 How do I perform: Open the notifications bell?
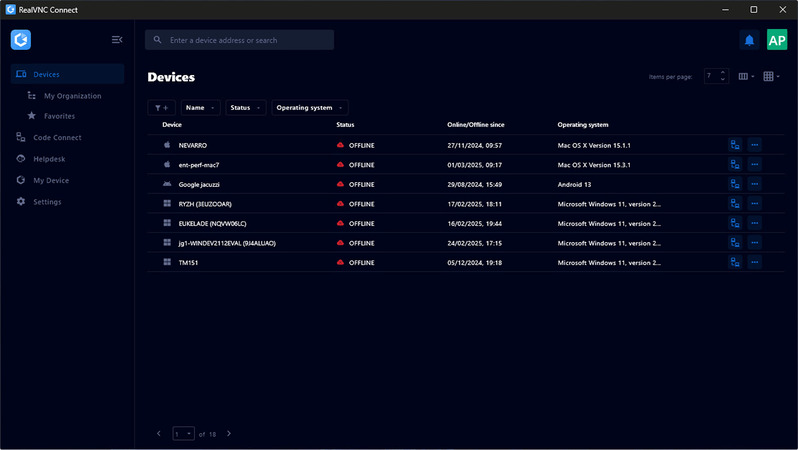(x=749, y=40)
